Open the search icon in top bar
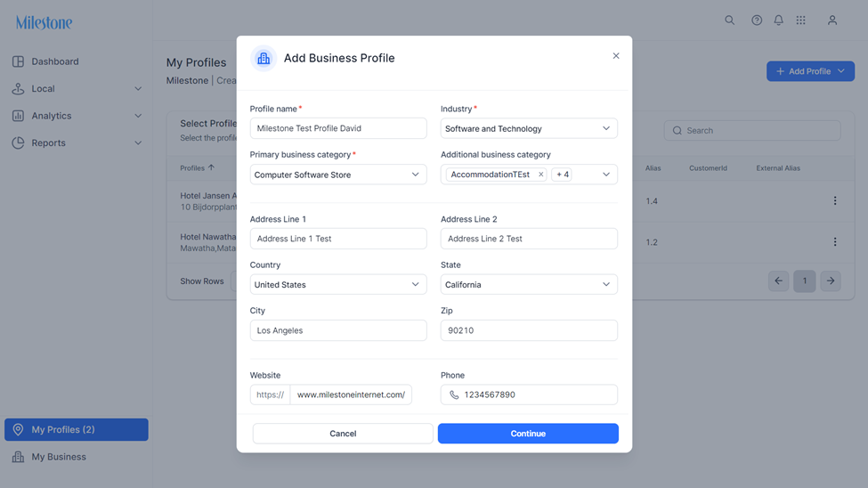The image size is (868, 488). pos(730,20)
